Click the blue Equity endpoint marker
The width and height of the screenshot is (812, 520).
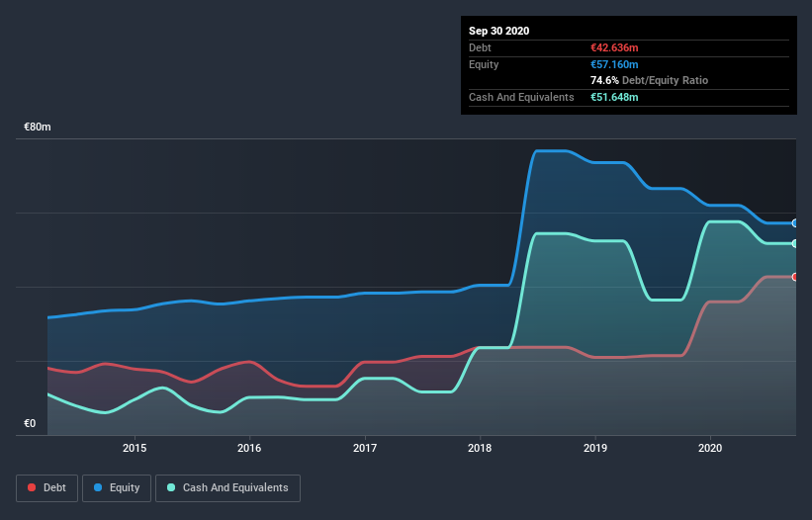795,223
